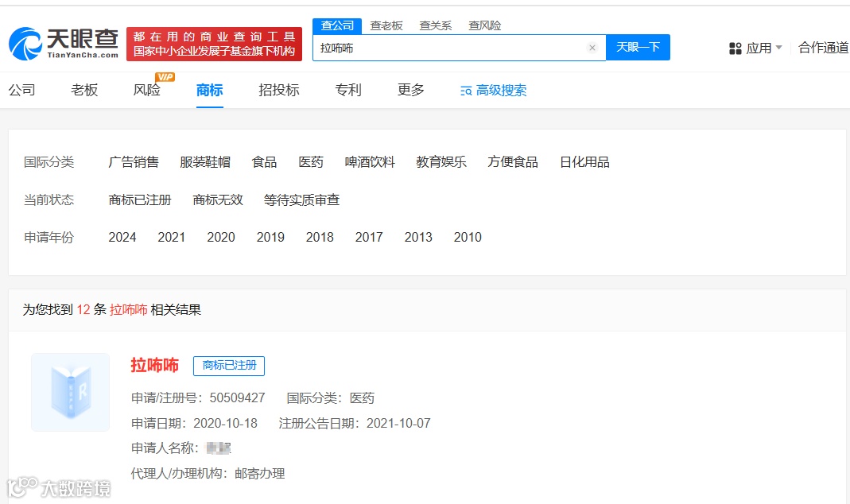This screenshot has width=850, height=504.
Task: Open the 应用 apps grid icon
Action: click(735, 48)
